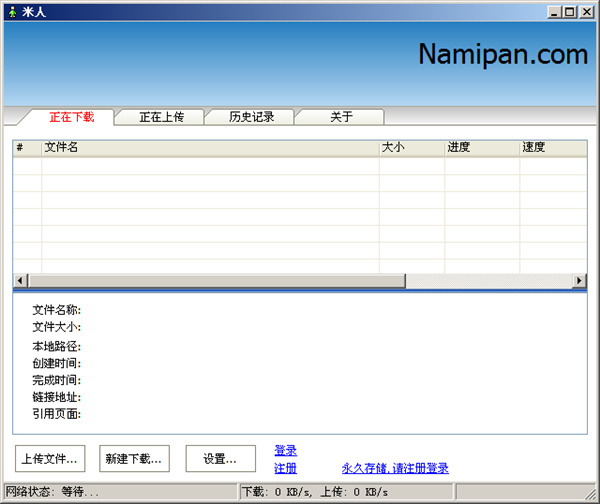Click the 上传文件... button
600x504 pixels.
[x=50, y=458]
